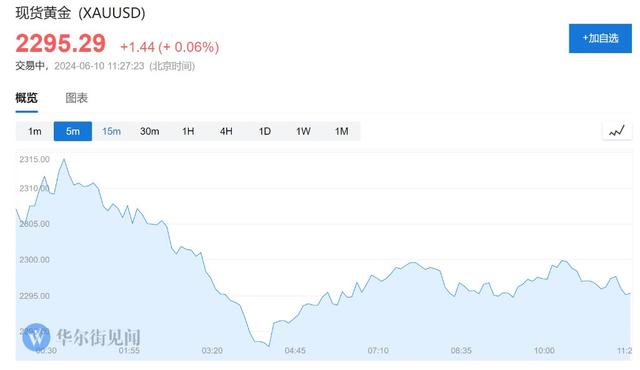Click the 2295.29 current price
Image resolution: width=640 pixels, height=370 pixels.
point(60,43)
